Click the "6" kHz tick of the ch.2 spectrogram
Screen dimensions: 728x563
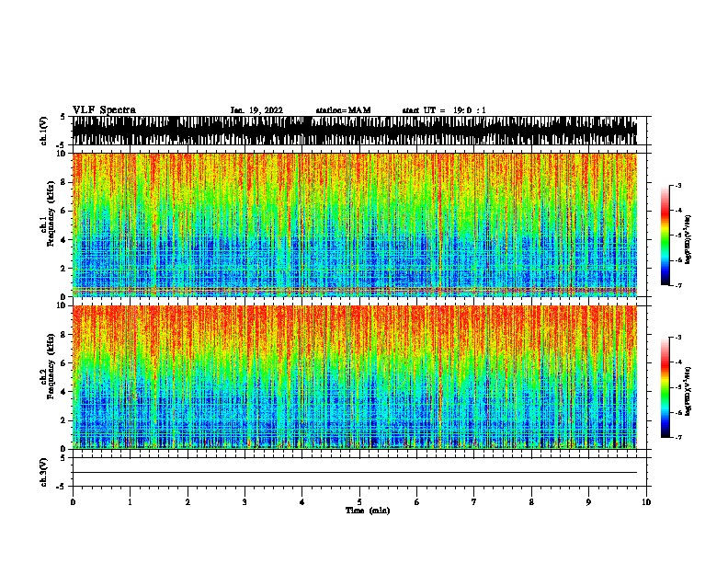[x=64, y=363]
